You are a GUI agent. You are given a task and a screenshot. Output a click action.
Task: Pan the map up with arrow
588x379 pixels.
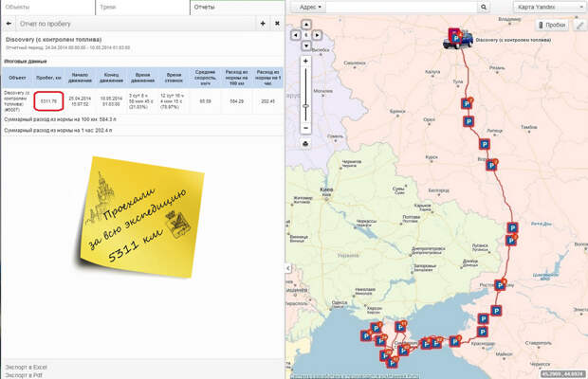tap(305, 25)
